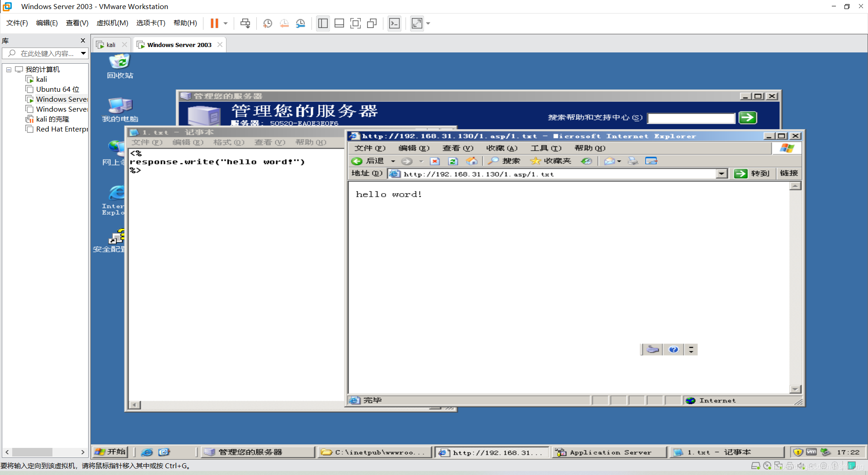Viewport: 868px width, 475px height.
Task: Click IE Back button 后退
Action: (x=368, y=161)
